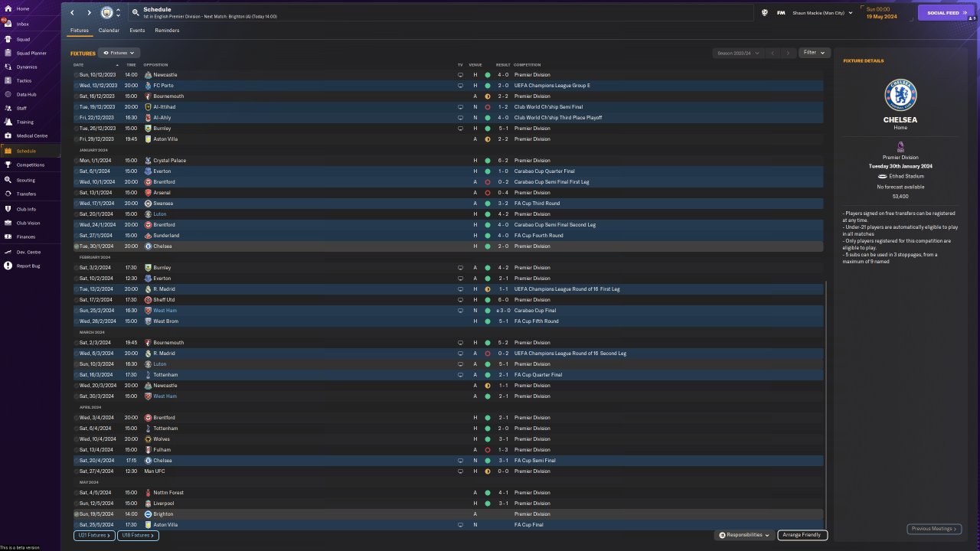Switch to the Fixtures tab
Viewport: 980px width, 551px height.
coord(80,31)
